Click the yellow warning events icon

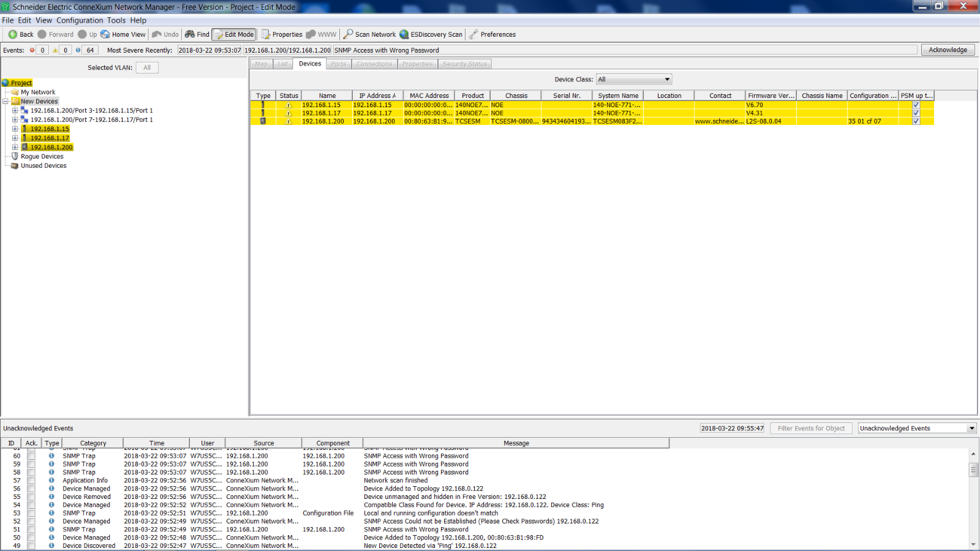tap(55, 50)
